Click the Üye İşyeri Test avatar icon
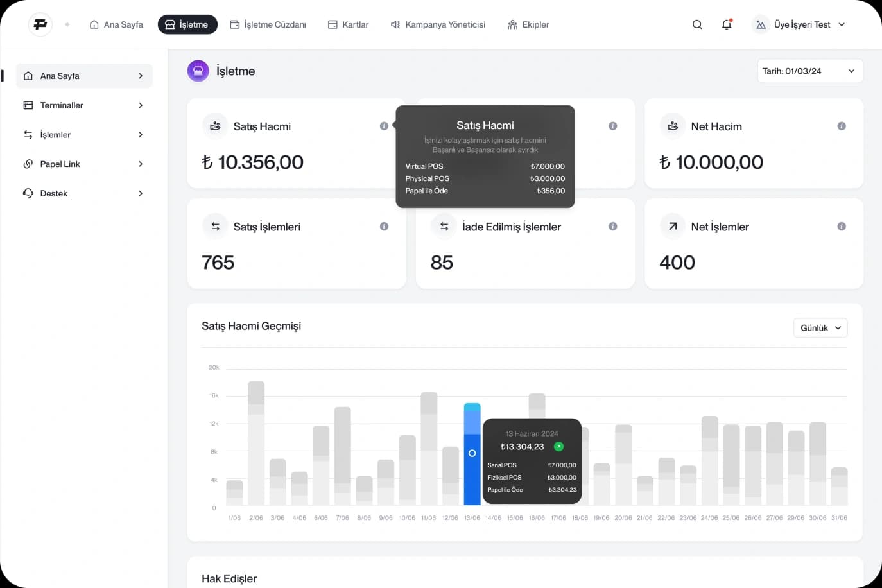The image size is (882, 588). point(761,24)
